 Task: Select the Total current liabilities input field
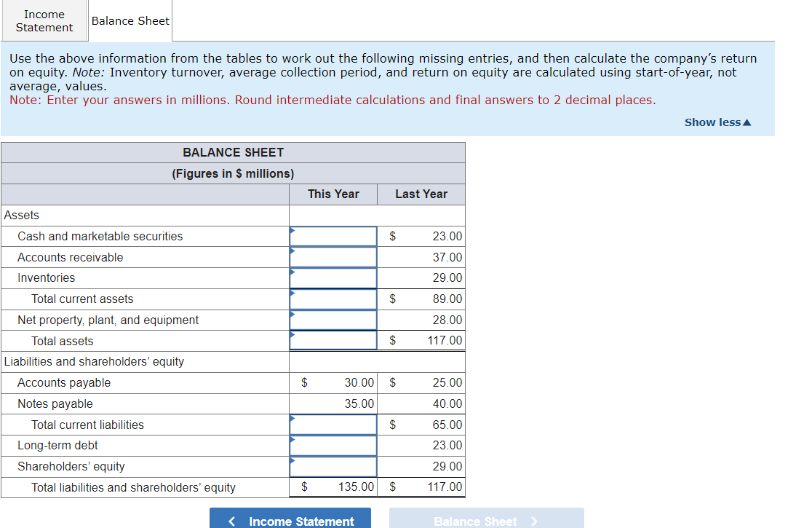333,425
